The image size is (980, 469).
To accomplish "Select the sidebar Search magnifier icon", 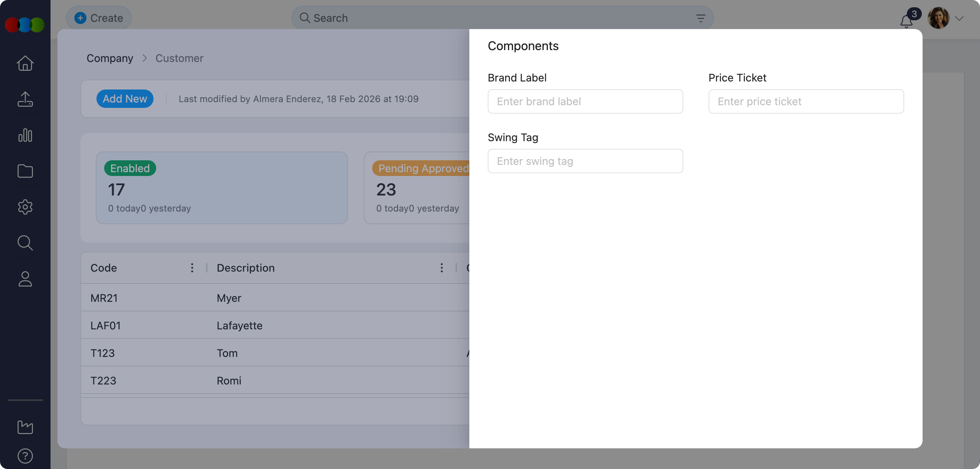I will 25,243.
